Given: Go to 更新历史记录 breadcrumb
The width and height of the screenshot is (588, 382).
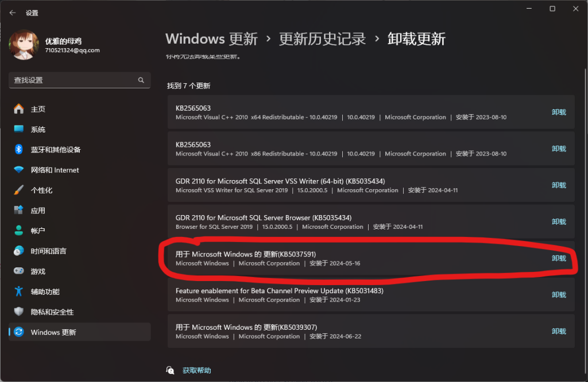Looking at the screenshot, I should tap(322, 39).
